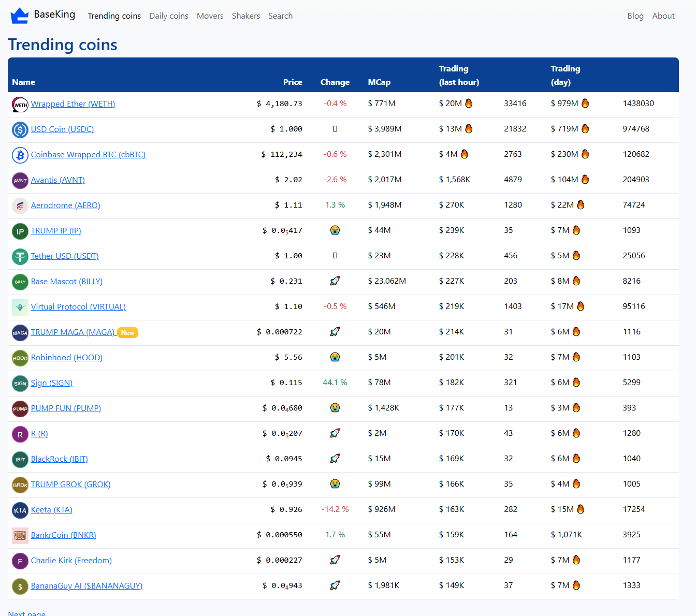
Task: Open the Search page in navigation
Action: click(281, 16)
